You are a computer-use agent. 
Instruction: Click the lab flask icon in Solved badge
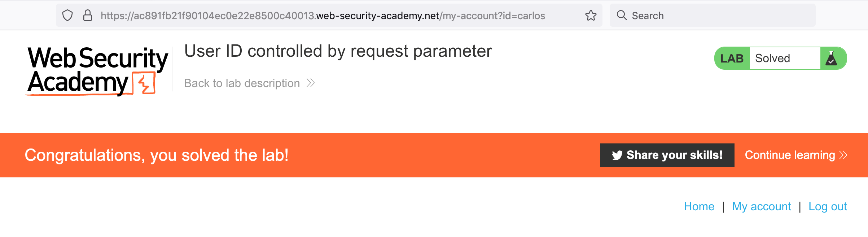click(831, 58)
